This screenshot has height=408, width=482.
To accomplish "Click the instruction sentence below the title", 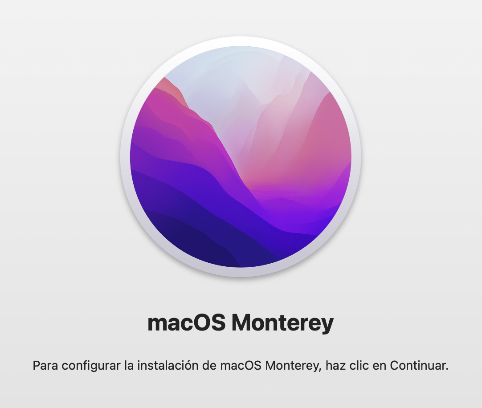I will (240, 366).
